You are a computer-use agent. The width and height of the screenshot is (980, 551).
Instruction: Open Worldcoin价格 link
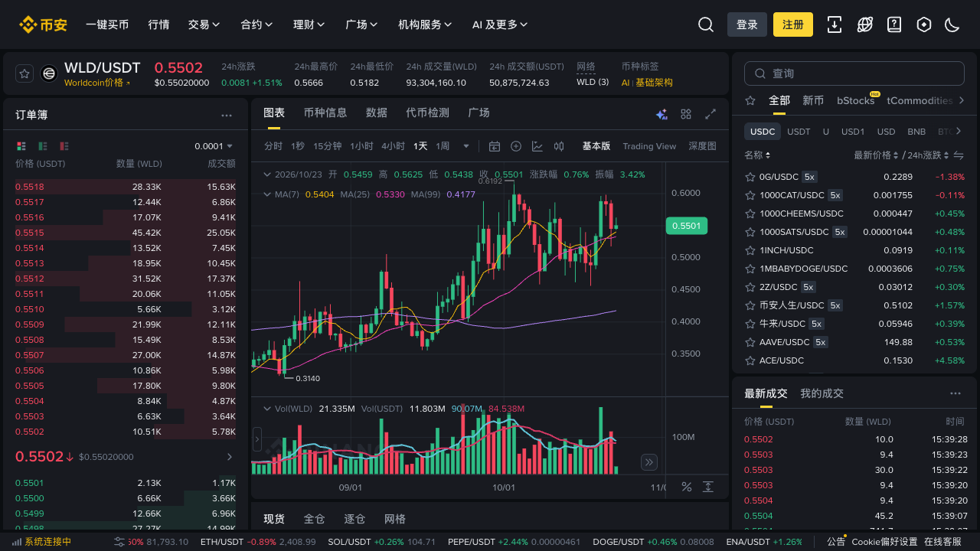pyautogui.click(x=97, y=83)
